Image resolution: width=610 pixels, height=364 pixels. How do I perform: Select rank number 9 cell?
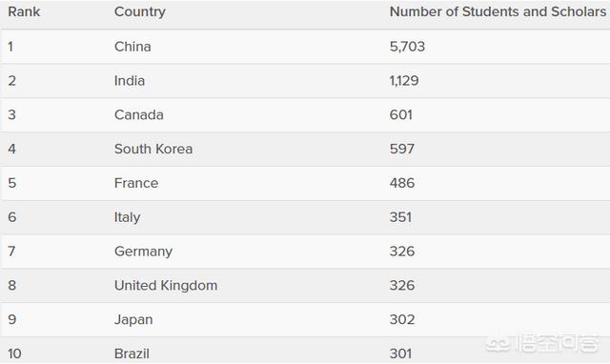point(12,319)
